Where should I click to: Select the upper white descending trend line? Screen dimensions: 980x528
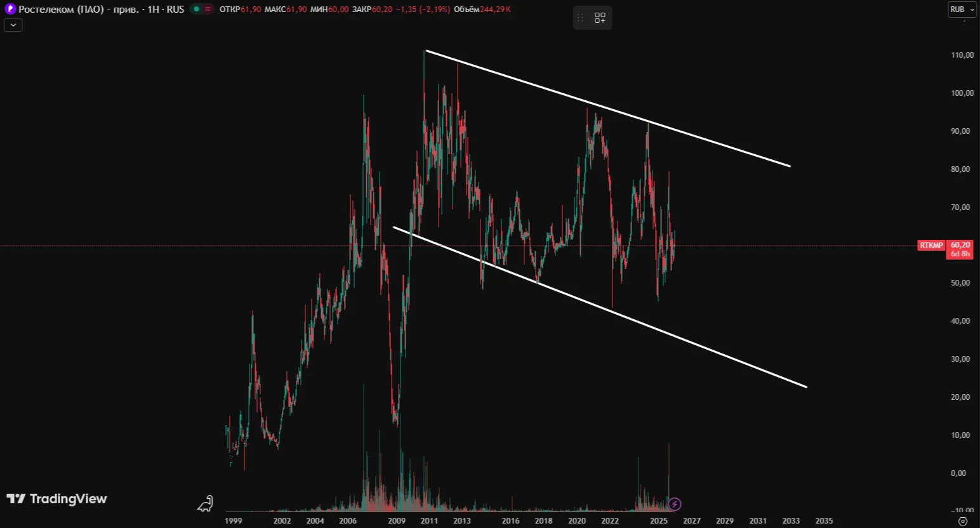point(608,109)
